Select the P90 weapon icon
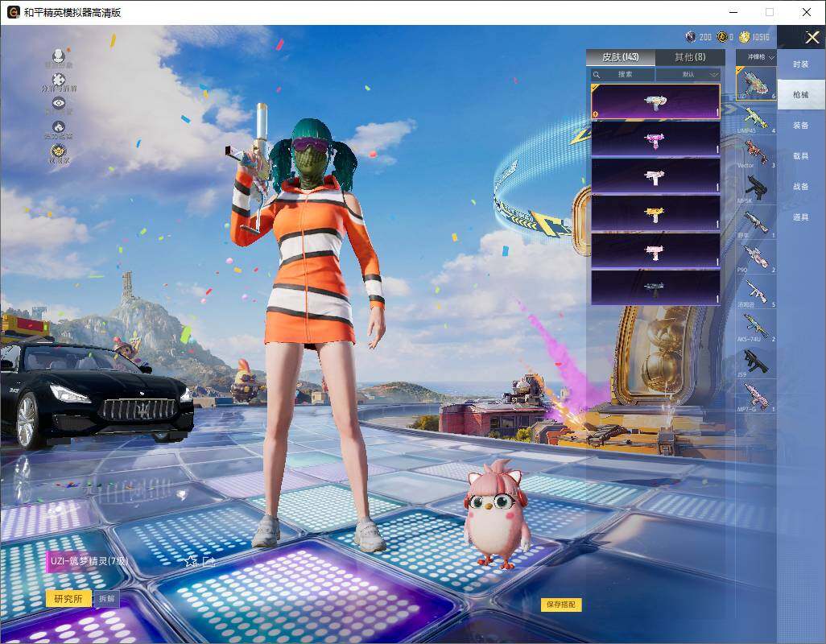 pyautogui.click(x=756, y=258)
